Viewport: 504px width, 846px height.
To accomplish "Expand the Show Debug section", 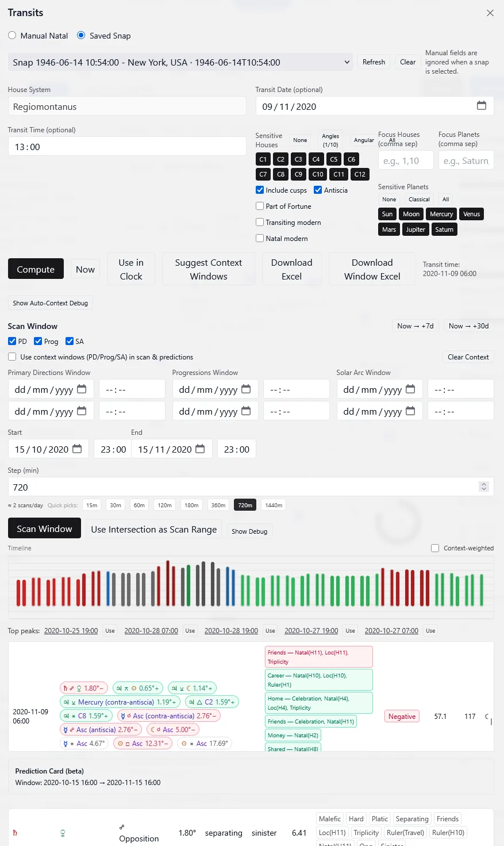I will [249, 531].
